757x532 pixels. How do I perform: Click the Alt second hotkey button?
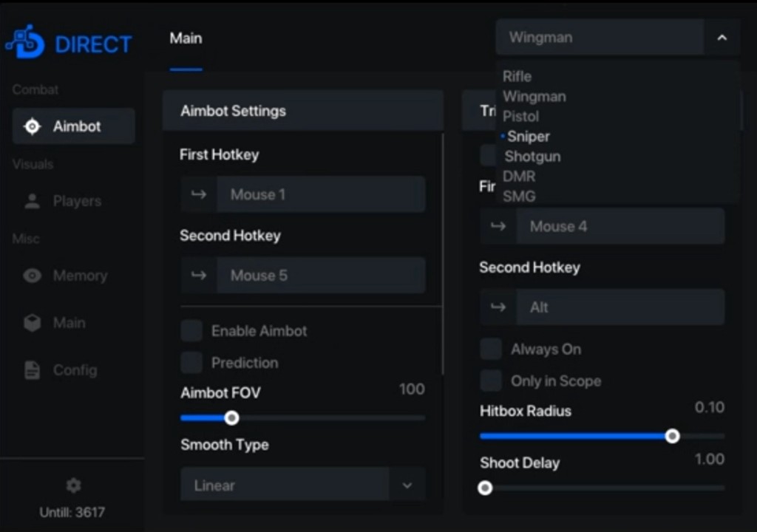pyautogui.click(x=619, y=307)
